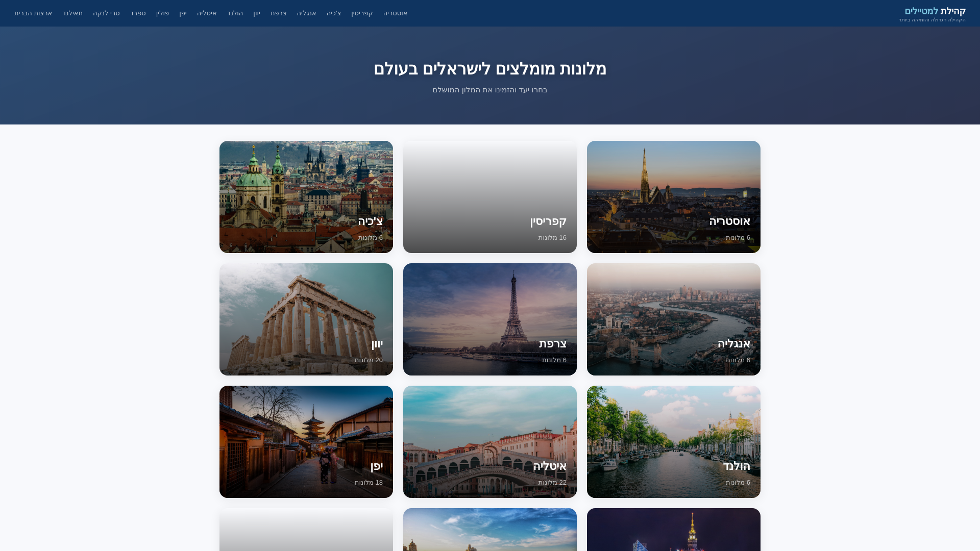Open the צרפת link in the top navigation
Screen dimensions: 980x551
click(279, 13)
